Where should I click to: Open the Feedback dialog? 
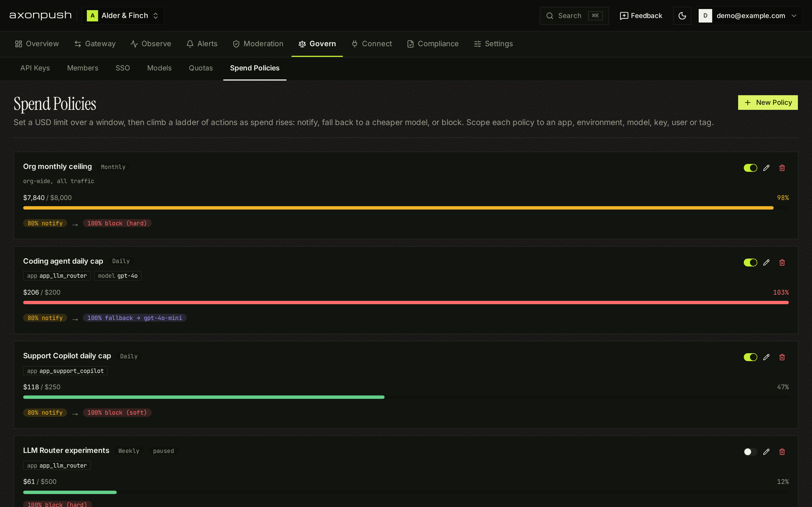[641, 16]
